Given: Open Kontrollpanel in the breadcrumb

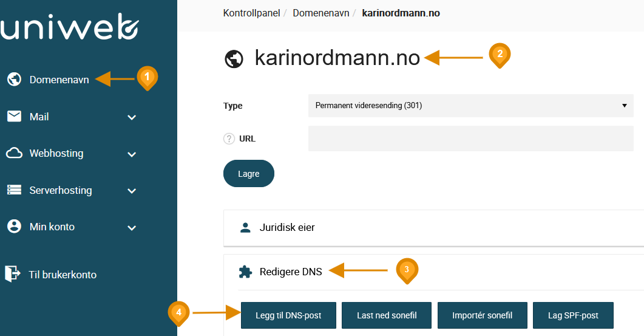Looking at the screenshot, I should 251,13.
